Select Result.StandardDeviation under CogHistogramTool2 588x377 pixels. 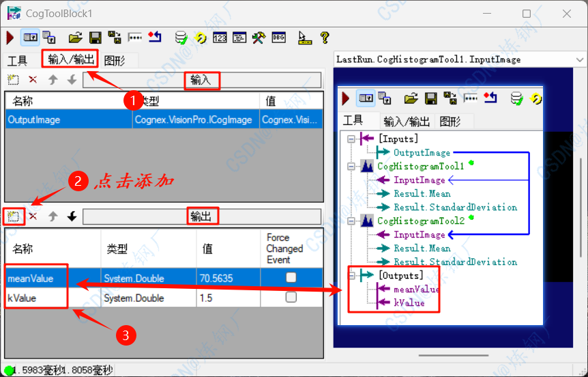tap(455, 262)
